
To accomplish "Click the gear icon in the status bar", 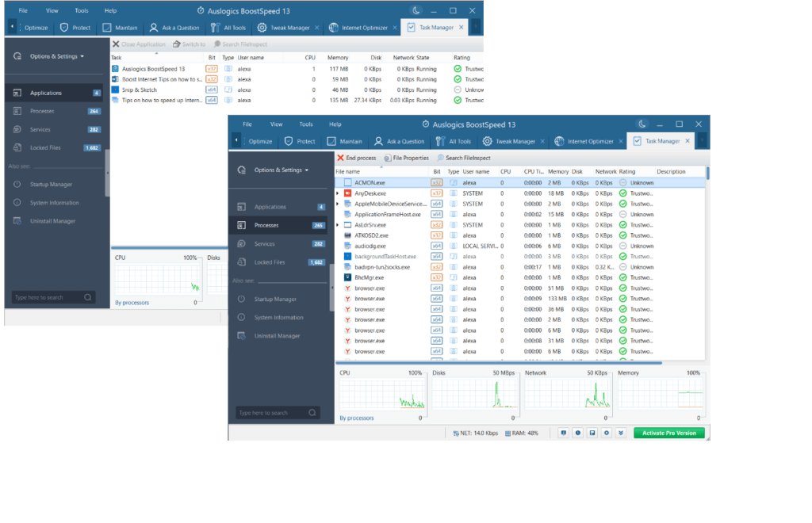I will click(607, 433).
